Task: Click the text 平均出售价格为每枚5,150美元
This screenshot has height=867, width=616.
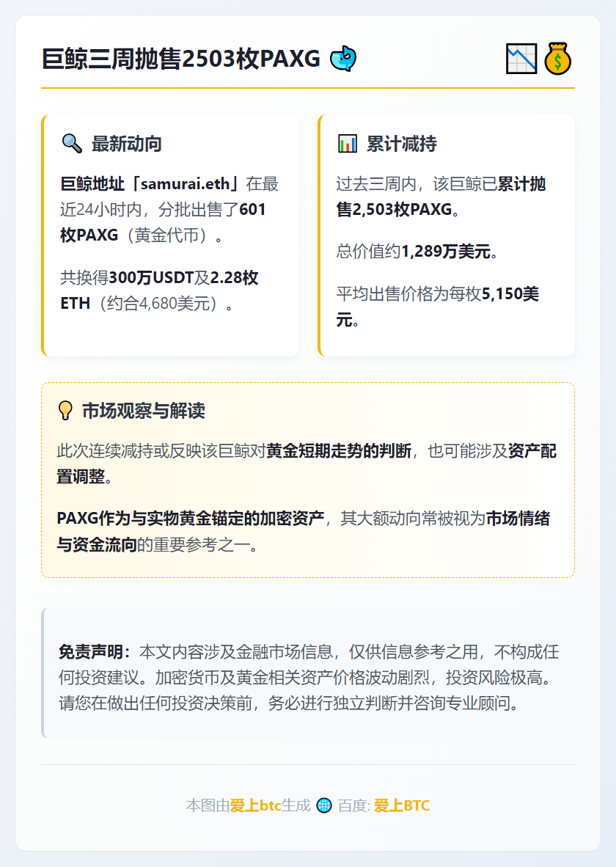Action: pos(437,307)
